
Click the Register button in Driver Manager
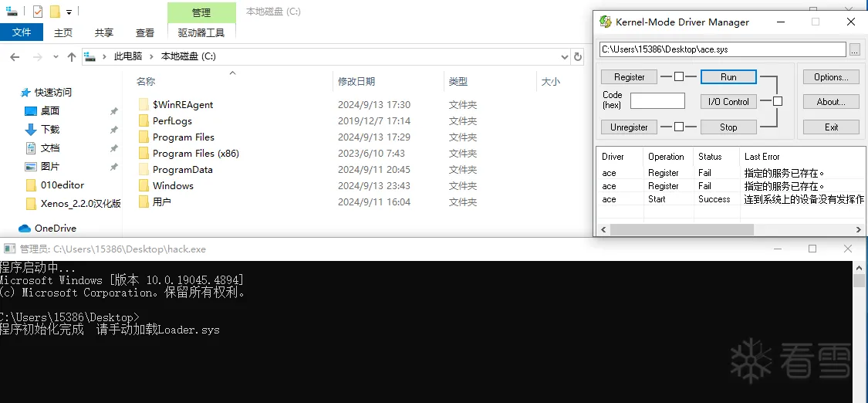coord(629,77)
